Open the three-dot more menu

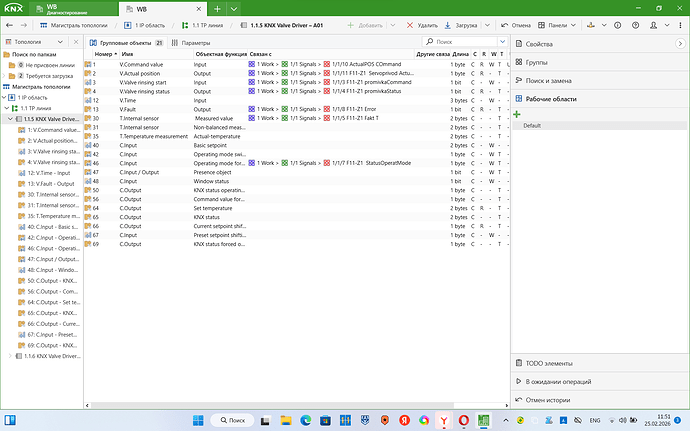(x=681, y=26)
